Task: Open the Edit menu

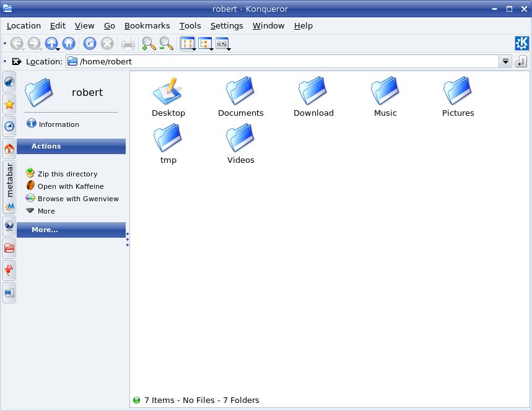Action: pos(58,26)
